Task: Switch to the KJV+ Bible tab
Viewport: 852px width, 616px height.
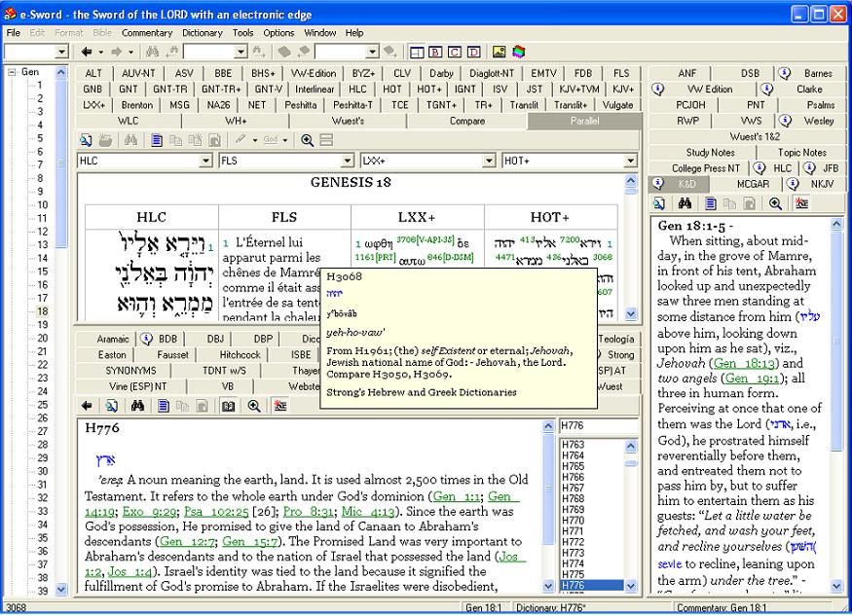Action: click(623, 90)
